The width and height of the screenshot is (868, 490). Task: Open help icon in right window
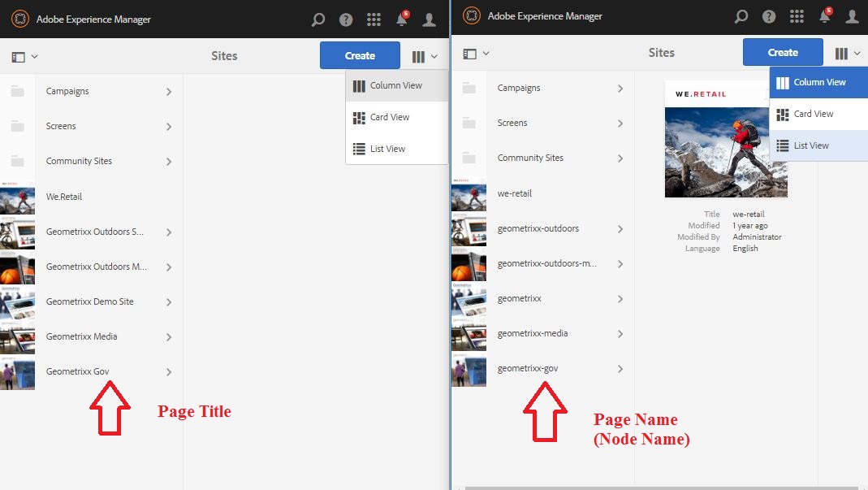(769, 16)
